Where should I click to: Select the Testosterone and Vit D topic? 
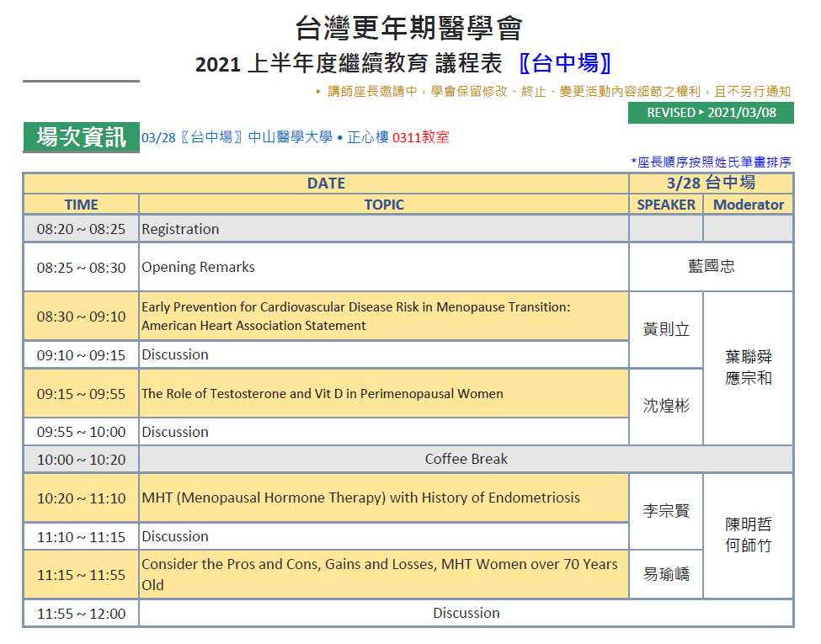(x=323, y=394)
